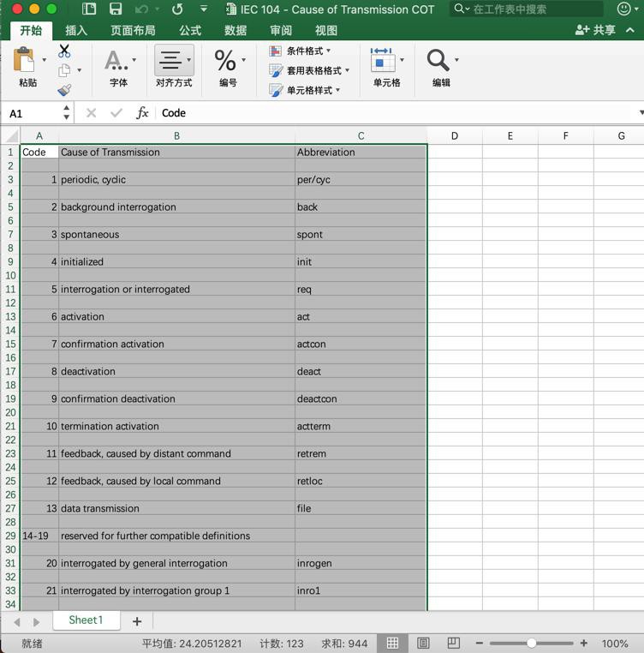The height and width of the screenshot is (653, 644).
Task: Open the Editing magnifier icon
Action: click(x=438, y=60)
